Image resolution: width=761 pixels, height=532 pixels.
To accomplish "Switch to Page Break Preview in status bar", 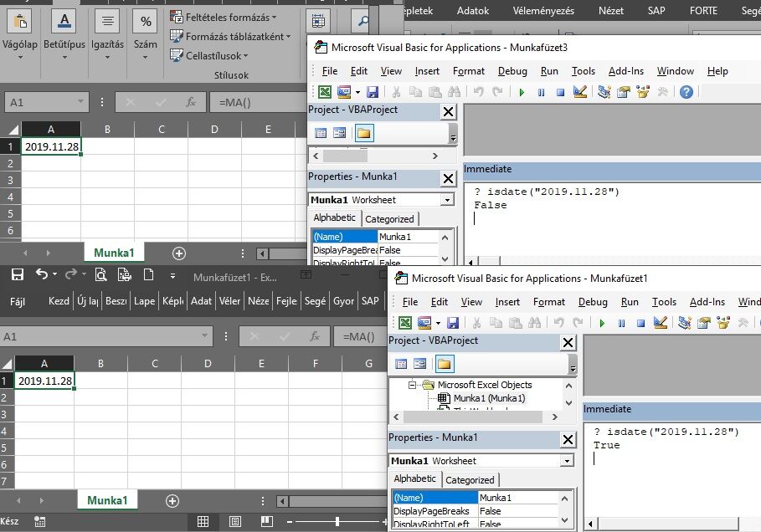I will point(267,521).
